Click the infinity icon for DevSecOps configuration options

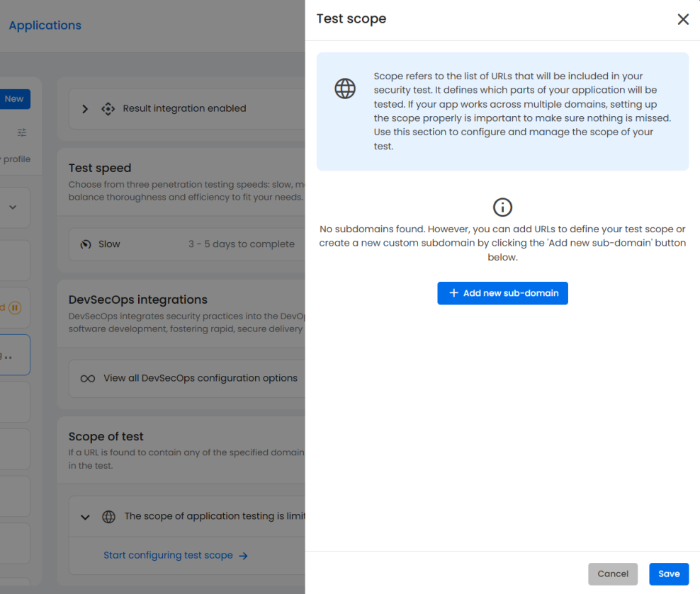pyautogui.click(x=87, y=378)
